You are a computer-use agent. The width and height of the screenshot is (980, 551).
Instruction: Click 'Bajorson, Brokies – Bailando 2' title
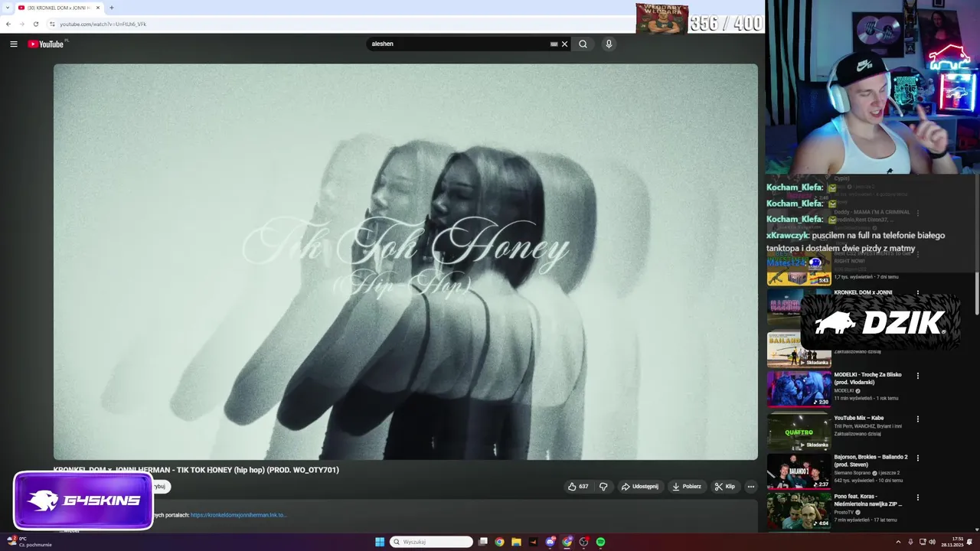[x=871, y=461]
